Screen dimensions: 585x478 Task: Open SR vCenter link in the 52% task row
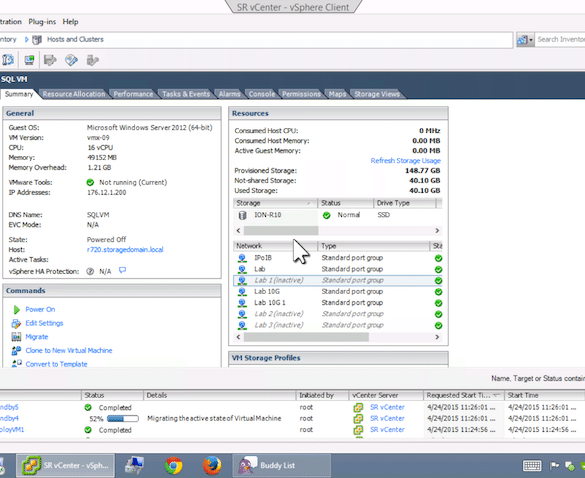point(387,418)
